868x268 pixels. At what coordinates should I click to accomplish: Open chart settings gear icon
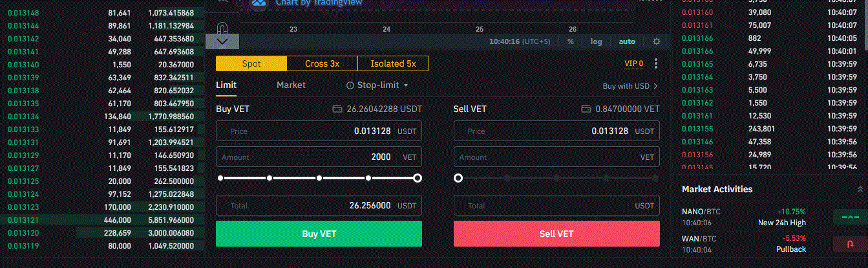point(657,41)
